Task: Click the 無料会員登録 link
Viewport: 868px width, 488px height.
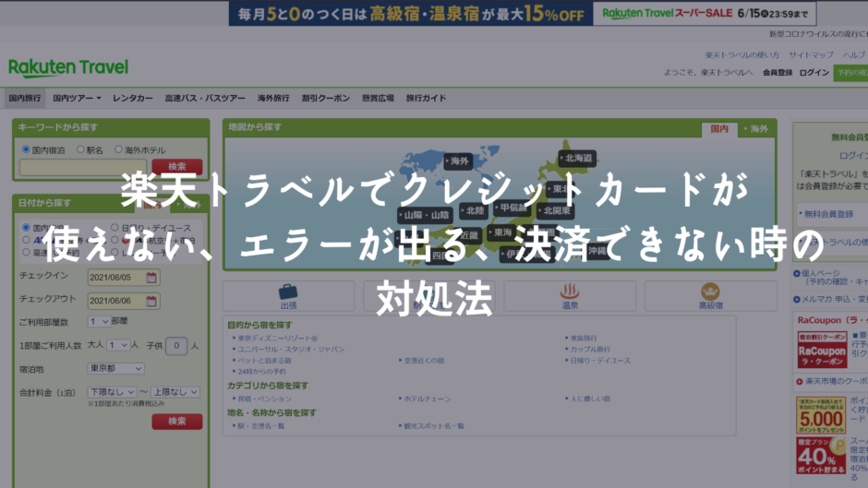Action: [828, 214]
